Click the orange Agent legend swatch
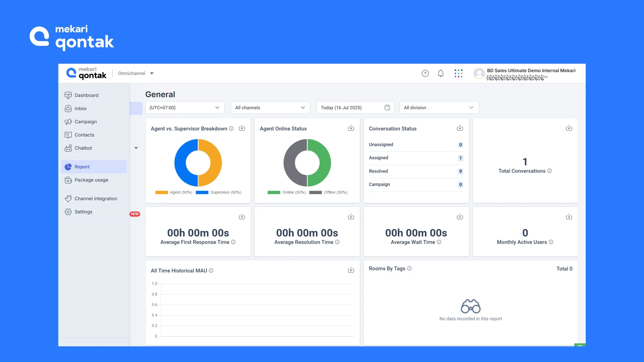 click(x=161, y=192)
